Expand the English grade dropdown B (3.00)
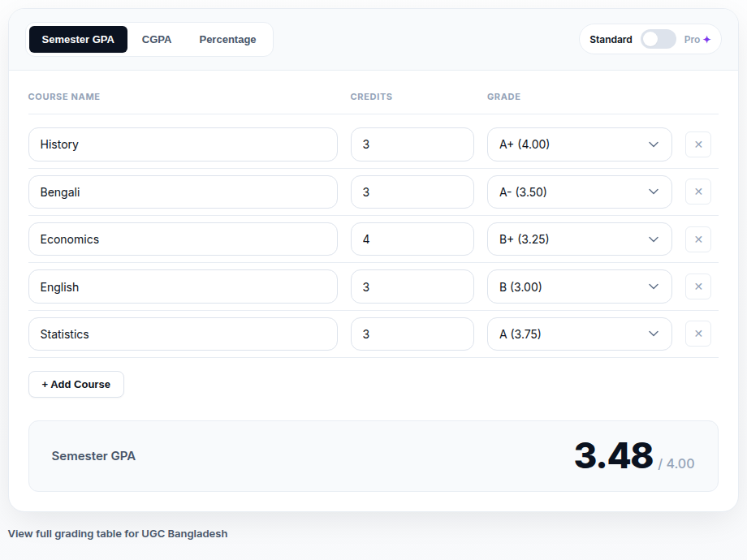This screenshot has height=560, width=747. (579, 286)
